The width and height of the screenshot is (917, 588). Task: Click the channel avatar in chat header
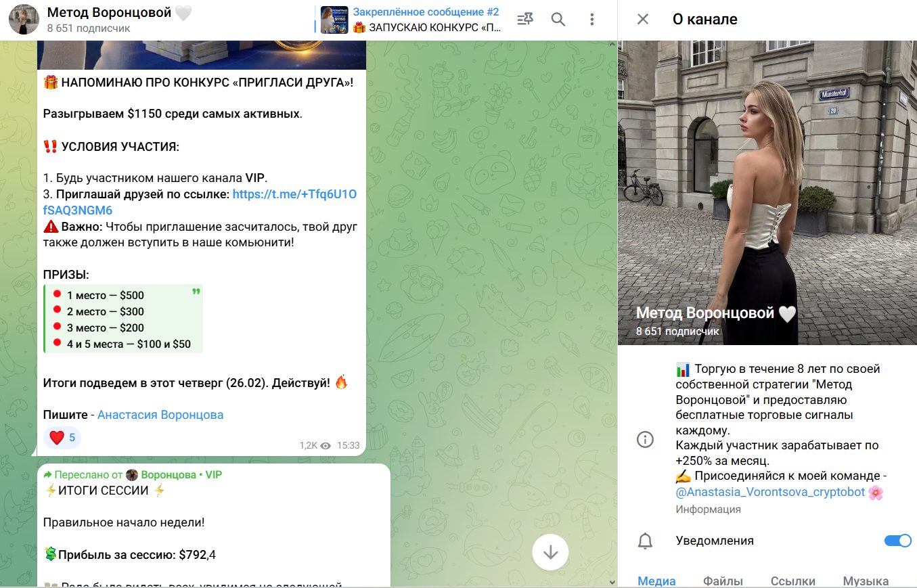click(23, 20)
